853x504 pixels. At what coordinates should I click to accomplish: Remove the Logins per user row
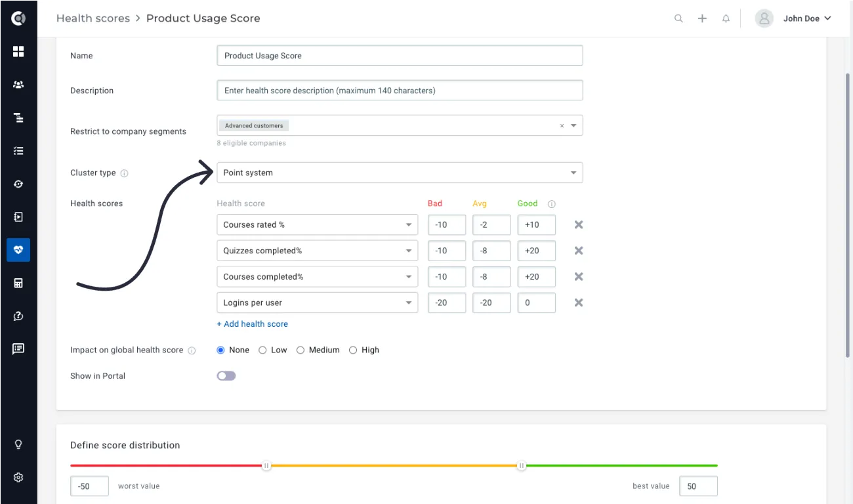click(579, 303)
